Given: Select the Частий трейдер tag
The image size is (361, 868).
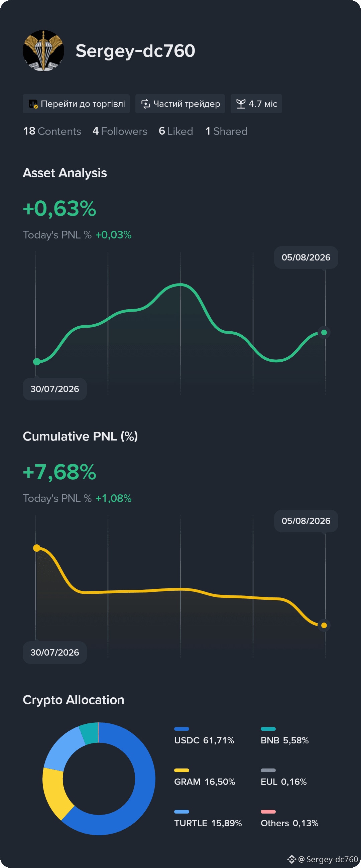Looking at the screenshot, I should [180, 104].
